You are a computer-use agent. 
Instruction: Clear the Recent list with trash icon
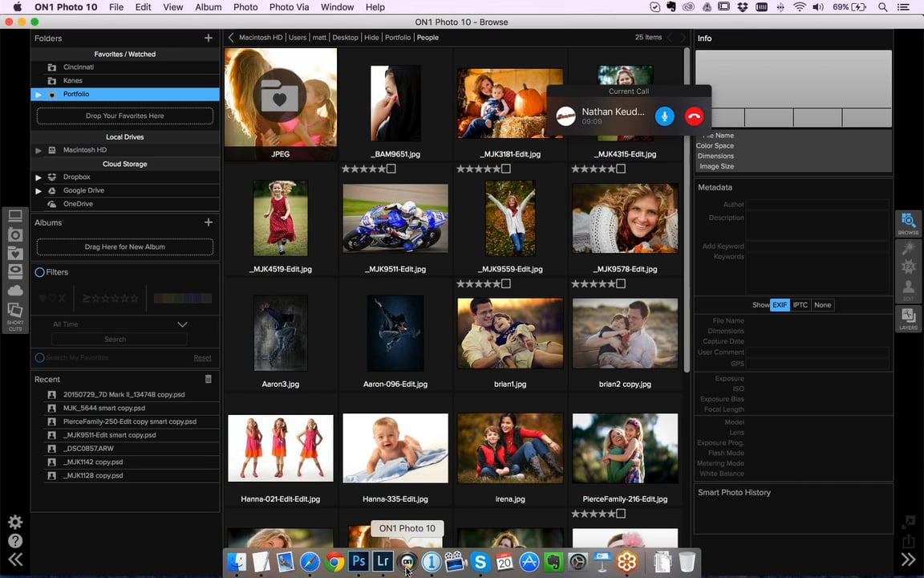(x=209, y=379)
